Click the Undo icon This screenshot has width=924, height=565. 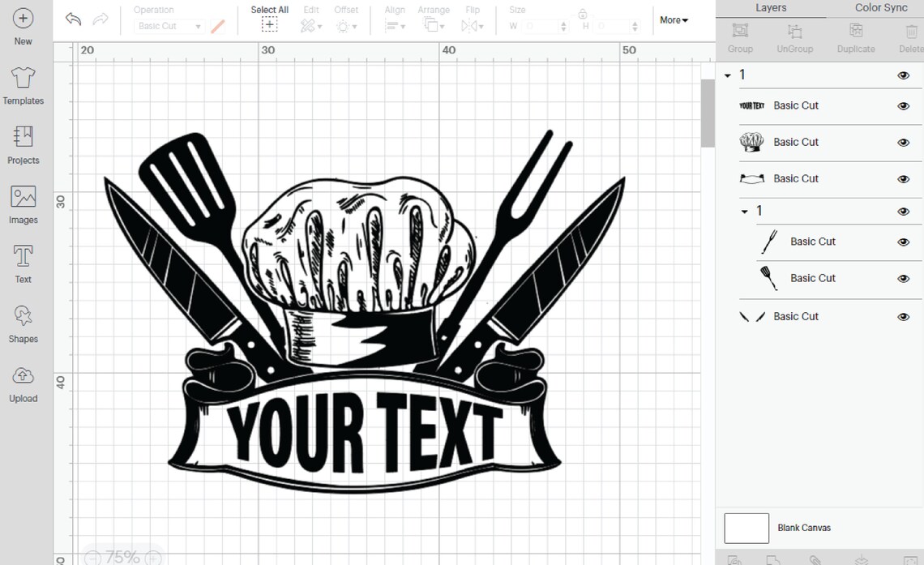click(x=72, y=18)
